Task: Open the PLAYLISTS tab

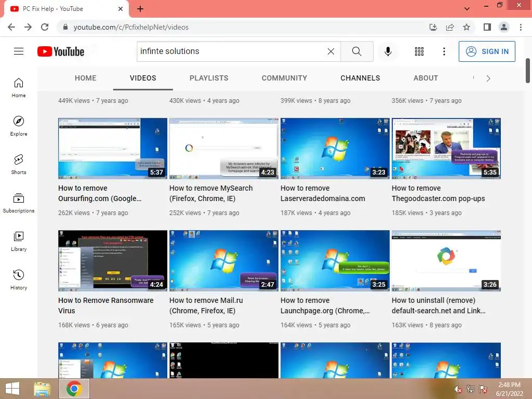Action: click(x=209, y=78)
